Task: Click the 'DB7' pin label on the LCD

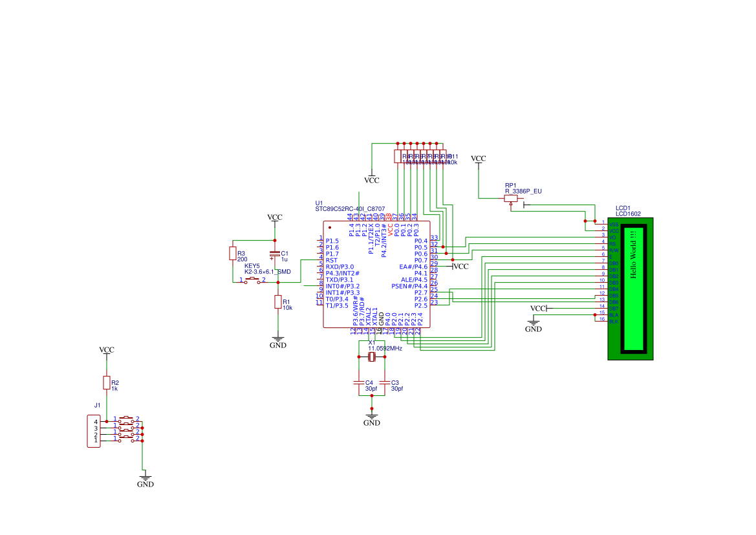Action: 613,309
